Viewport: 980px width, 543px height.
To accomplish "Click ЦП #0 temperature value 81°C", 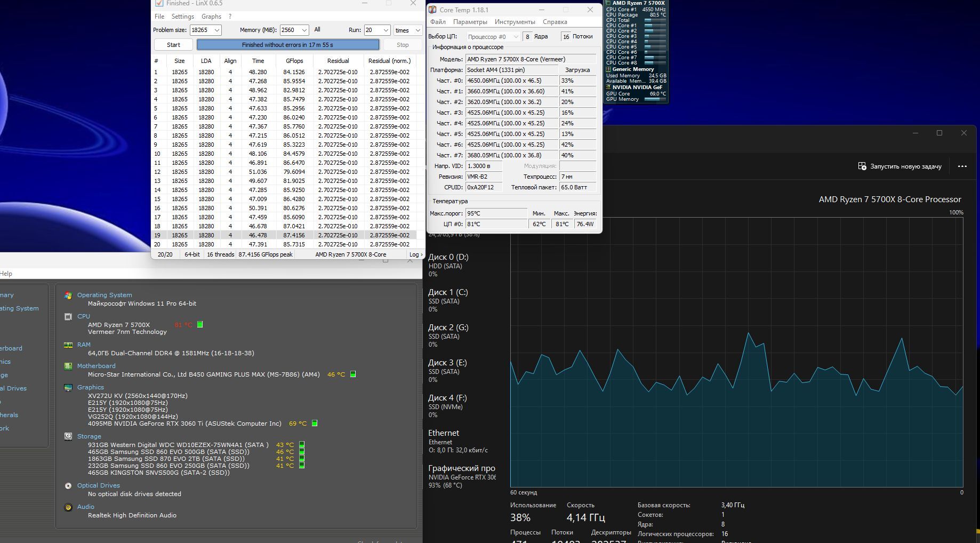I will pyautogui.click(x=496, y=224).
